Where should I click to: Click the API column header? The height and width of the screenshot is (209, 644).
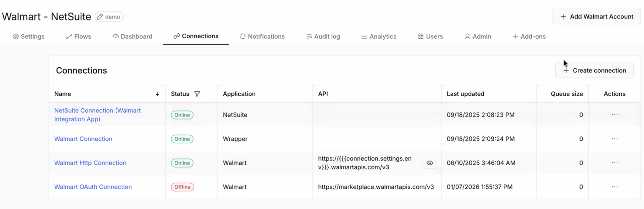click(323, 94)
